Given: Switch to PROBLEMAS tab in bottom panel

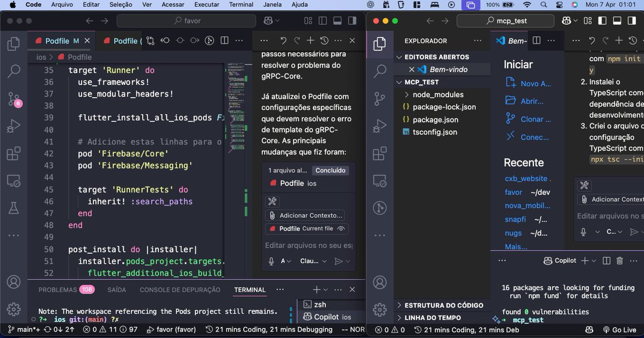Looking at the screenshot, I should point(66,290).
